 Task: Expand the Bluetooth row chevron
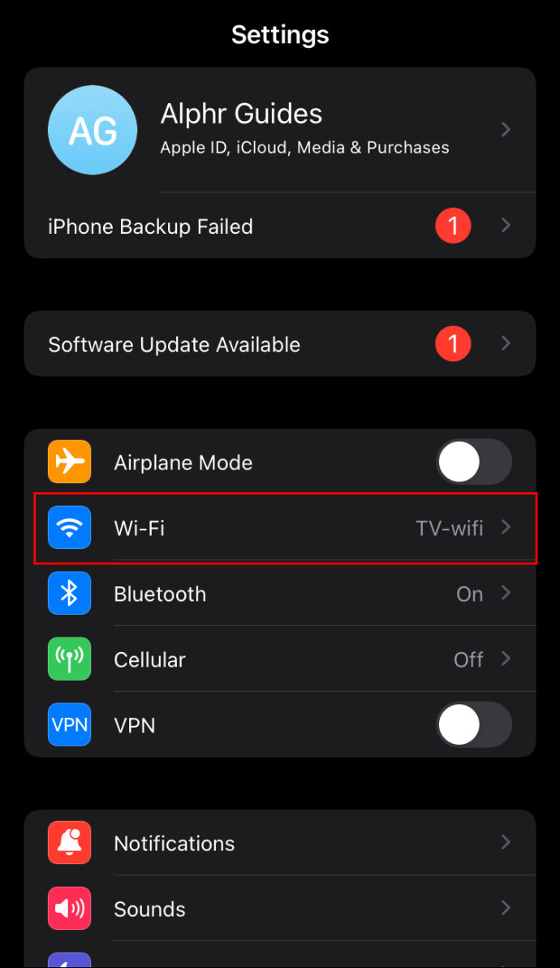tap(506, 593)
